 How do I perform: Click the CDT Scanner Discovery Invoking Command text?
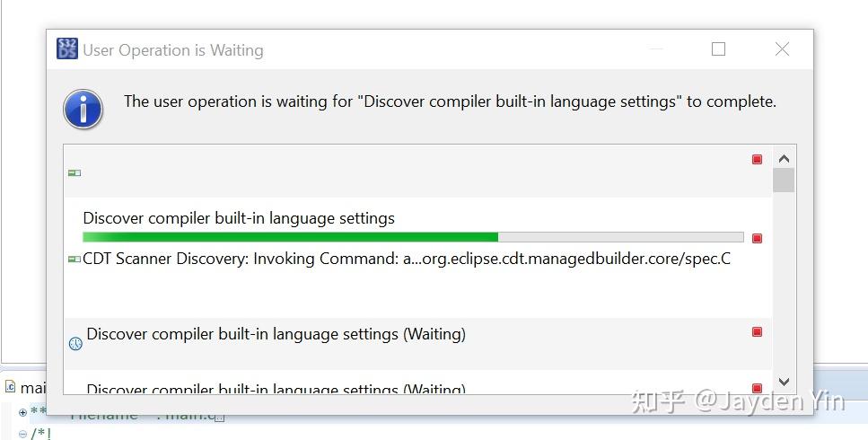(407, 259)
